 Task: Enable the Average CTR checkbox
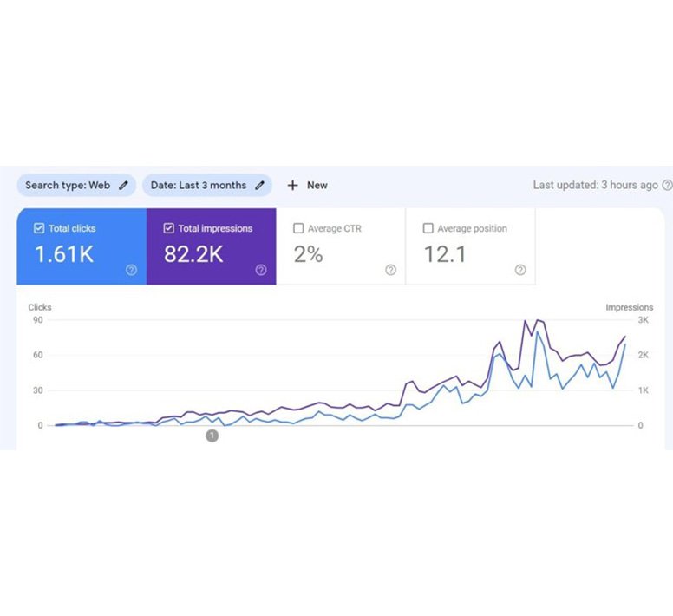[x=298, y=228]
